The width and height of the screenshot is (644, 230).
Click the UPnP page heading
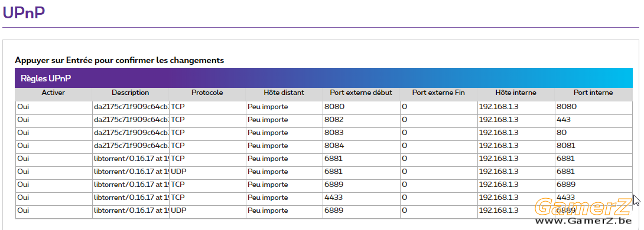coord(24,12)
